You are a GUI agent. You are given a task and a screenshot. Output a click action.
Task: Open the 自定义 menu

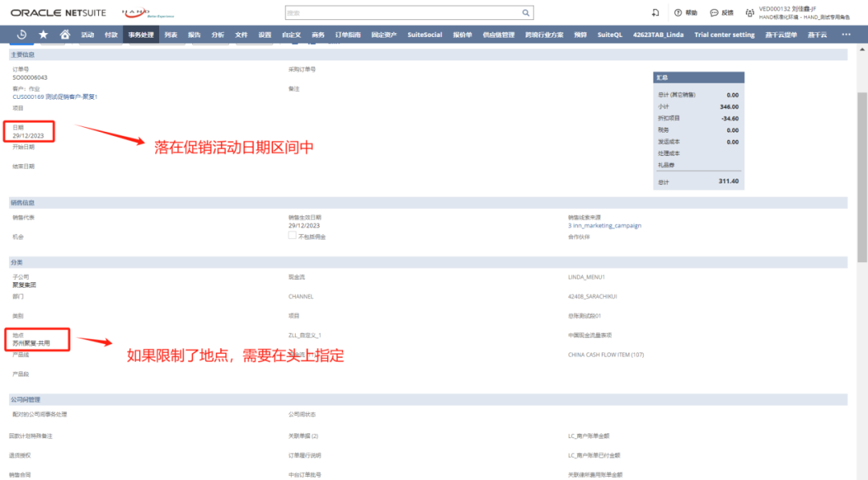click(x=291, y=35)
